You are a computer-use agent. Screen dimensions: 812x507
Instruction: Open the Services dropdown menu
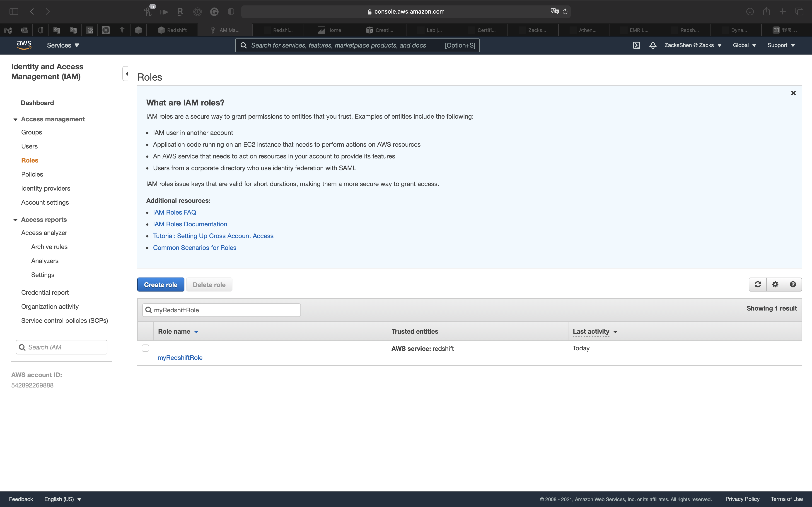63,45
